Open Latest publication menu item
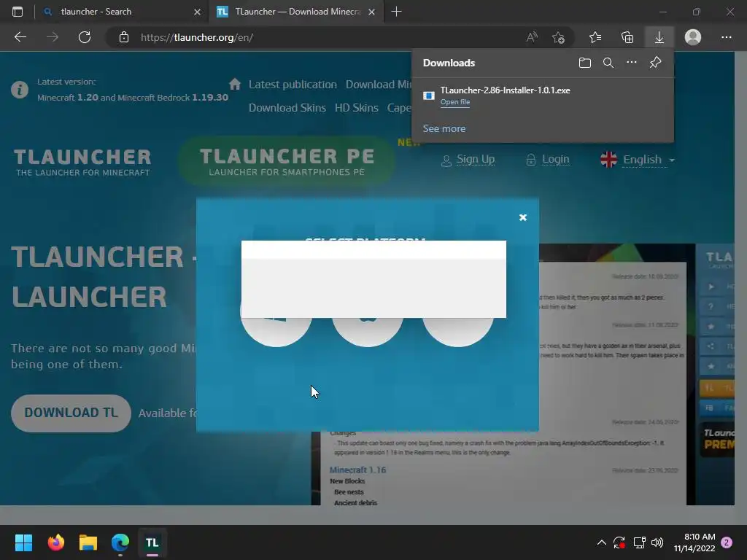 (293, 85)
